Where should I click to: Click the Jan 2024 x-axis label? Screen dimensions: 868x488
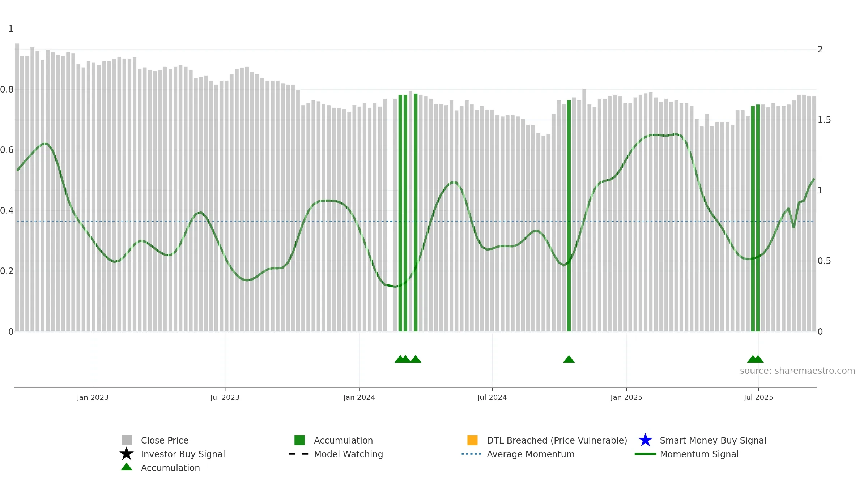pyautogui.click(x=359, y=398)
